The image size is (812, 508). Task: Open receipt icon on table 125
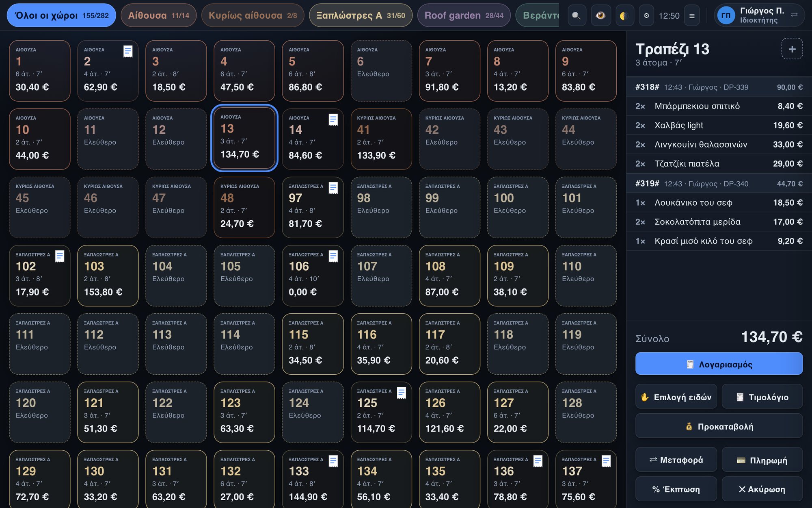pyautogui.click(x=402, y=393)
